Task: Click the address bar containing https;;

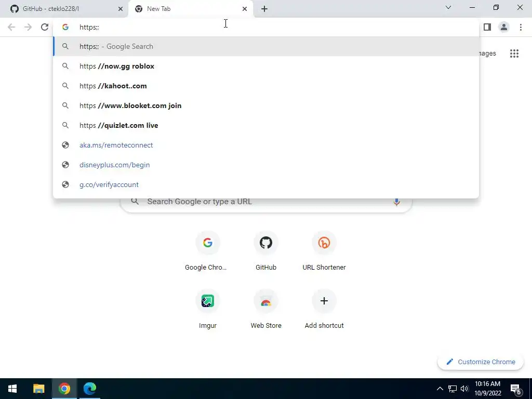Action: pos(266,27)
